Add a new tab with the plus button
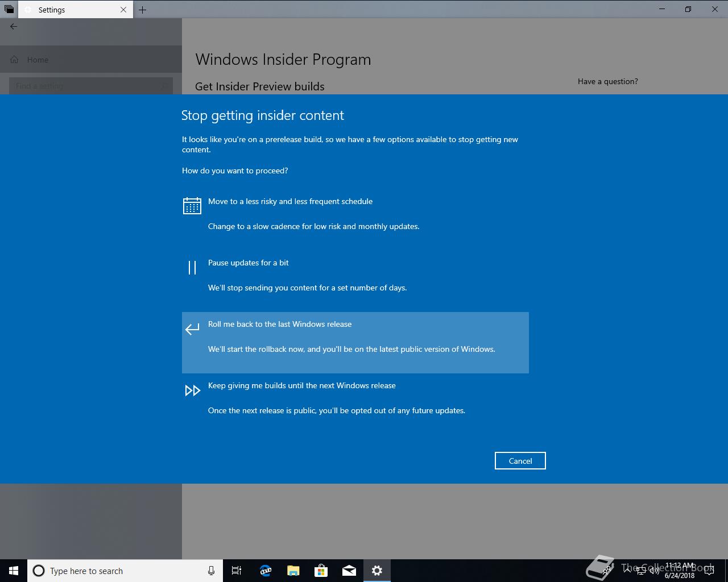Screen dimensions: 728x582 point(143,10)
